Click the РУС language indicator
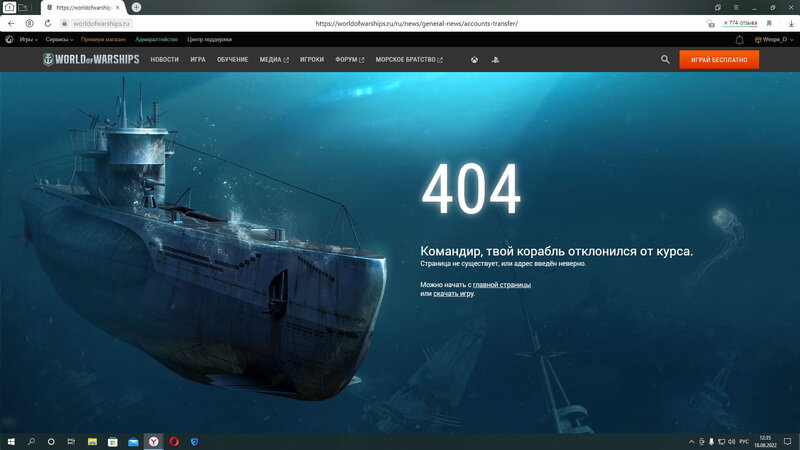Viewport: 800px width, 450px height. click(744, 441)
